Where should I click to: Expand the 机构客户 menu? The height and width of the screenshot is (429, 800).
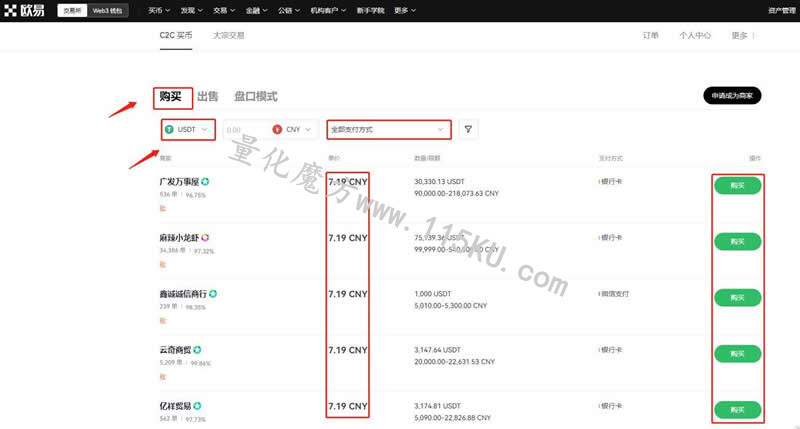(x=328, y=10)
